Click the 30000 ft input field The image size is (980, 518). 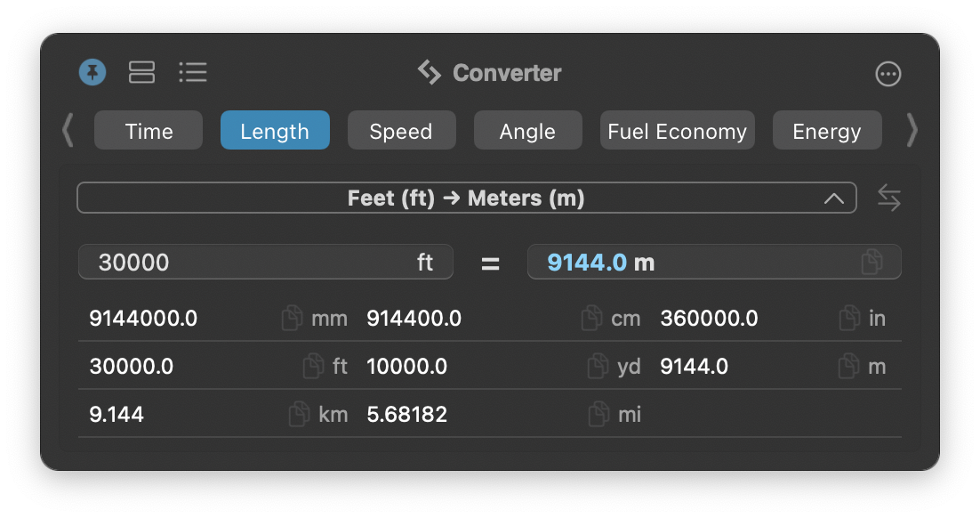coord(266,262)
